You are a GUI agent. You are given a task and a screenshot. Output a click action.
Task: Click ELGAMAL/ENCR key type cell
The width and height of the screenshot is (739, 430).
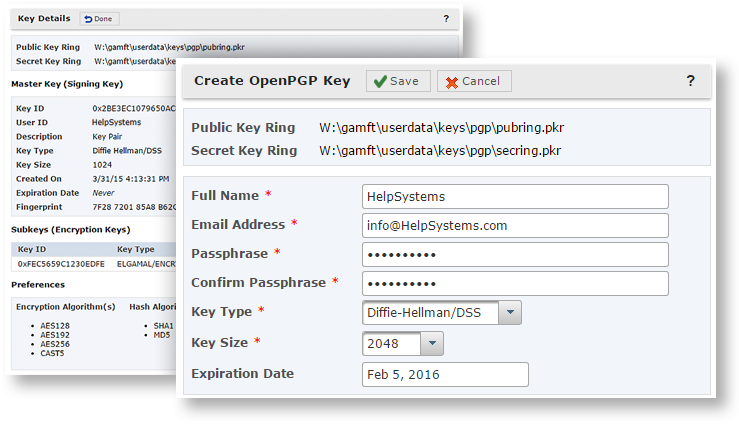pos(146,264)
